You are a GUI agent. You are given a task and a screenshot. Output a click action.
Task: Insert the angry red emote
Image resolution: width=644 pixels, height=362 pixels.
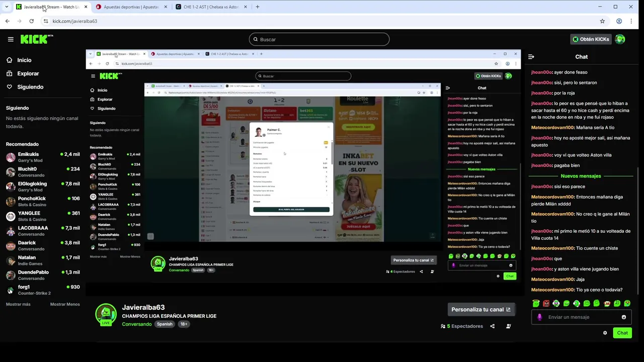click(x=546, y=303)
